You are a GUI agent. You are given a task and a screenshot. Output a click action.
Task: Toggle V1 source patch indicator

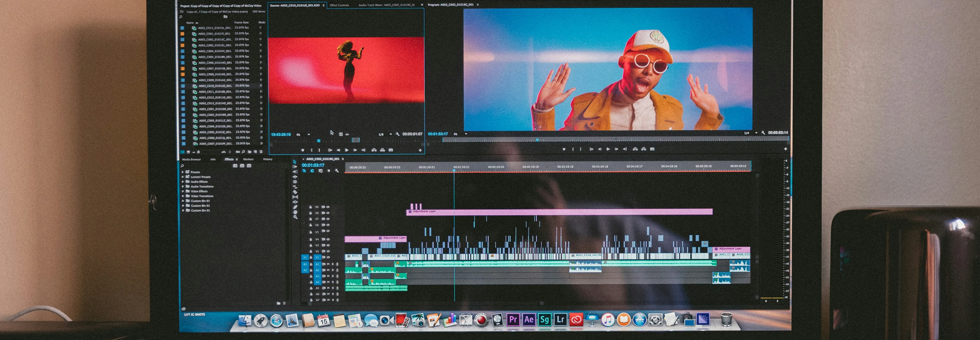click(x=305, y=257)
